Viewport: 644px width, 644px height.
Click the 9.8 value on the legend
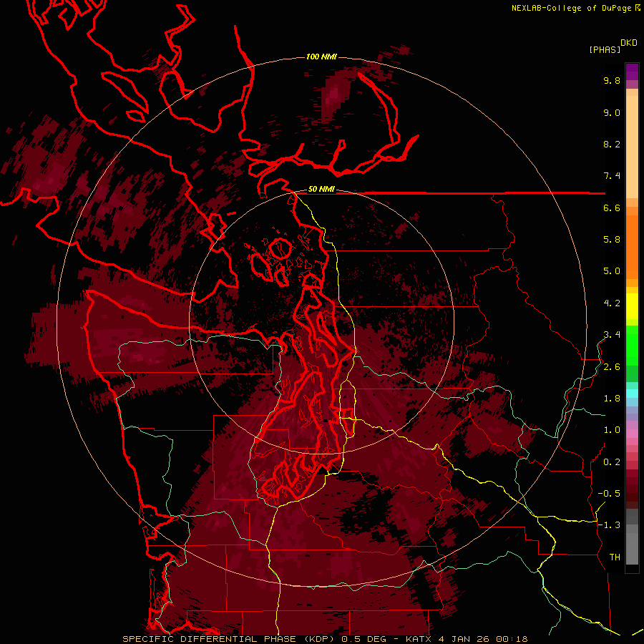[x=612, y=80]
